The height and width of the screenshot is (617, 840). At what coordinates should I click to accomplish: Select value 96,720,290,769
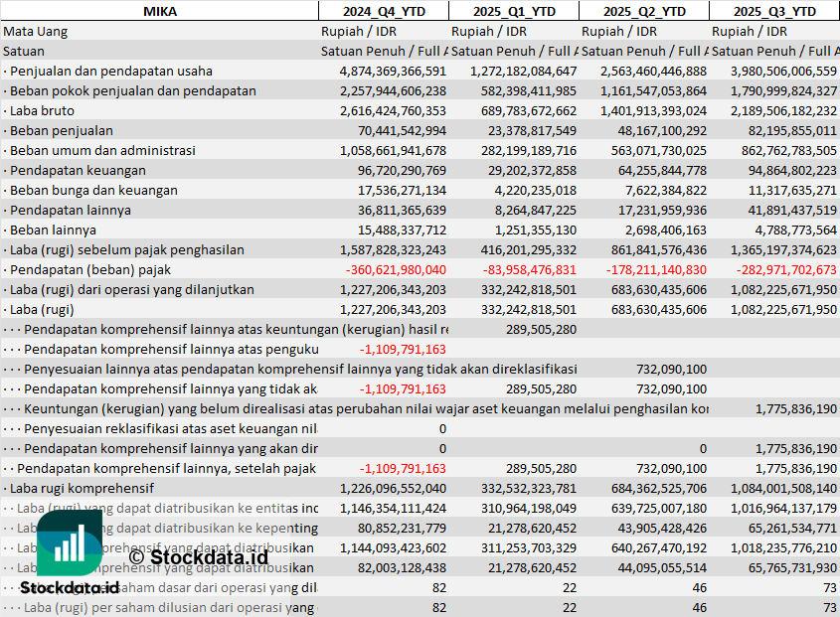click(402, 170)
